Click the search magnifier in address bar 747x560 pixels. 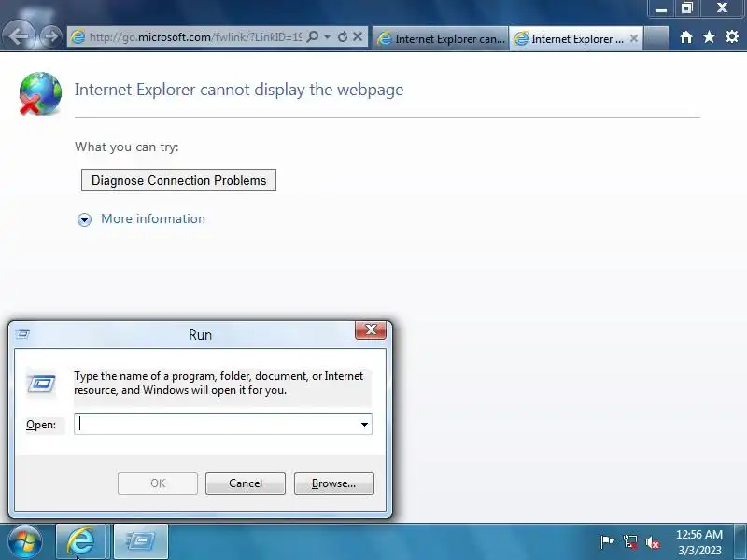tap(313, 36)
